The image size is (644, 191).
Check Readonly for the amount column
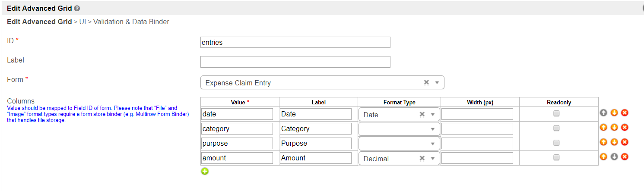tap(556, 157)
